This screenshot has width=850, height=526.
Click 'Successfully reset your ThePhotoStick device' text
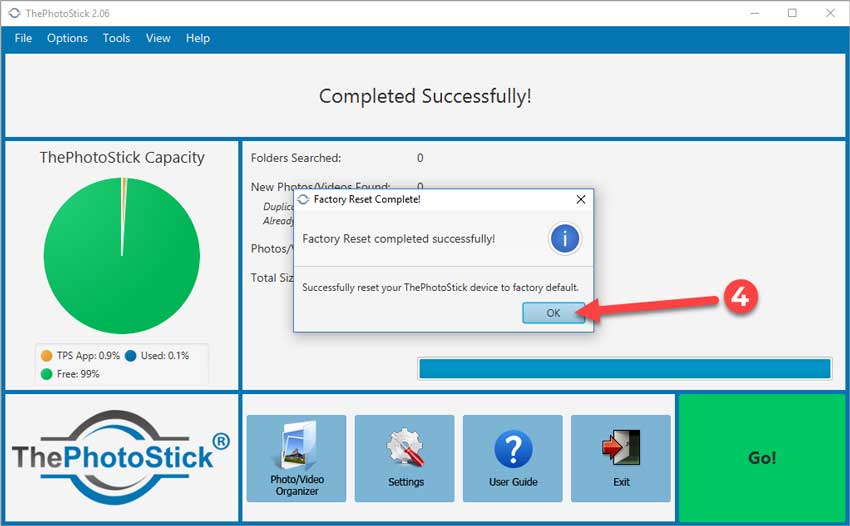point(440,287)
